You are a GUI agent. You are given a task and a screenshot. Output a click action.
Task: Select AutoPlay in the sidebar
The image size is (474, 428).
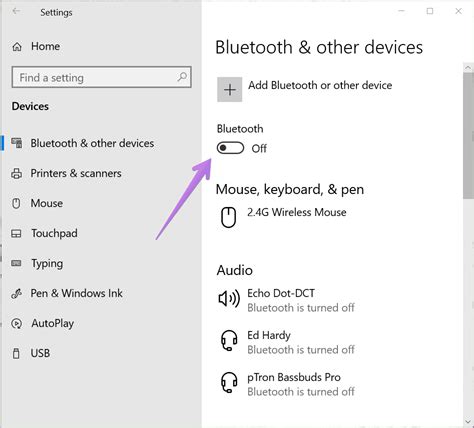pos(53,323)
